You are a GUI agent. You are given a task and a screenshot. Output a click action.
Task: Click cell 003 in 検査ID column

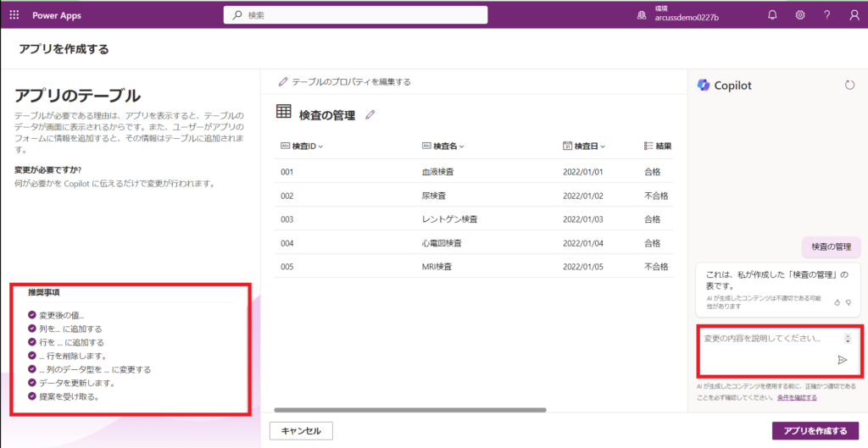[287, 219]
